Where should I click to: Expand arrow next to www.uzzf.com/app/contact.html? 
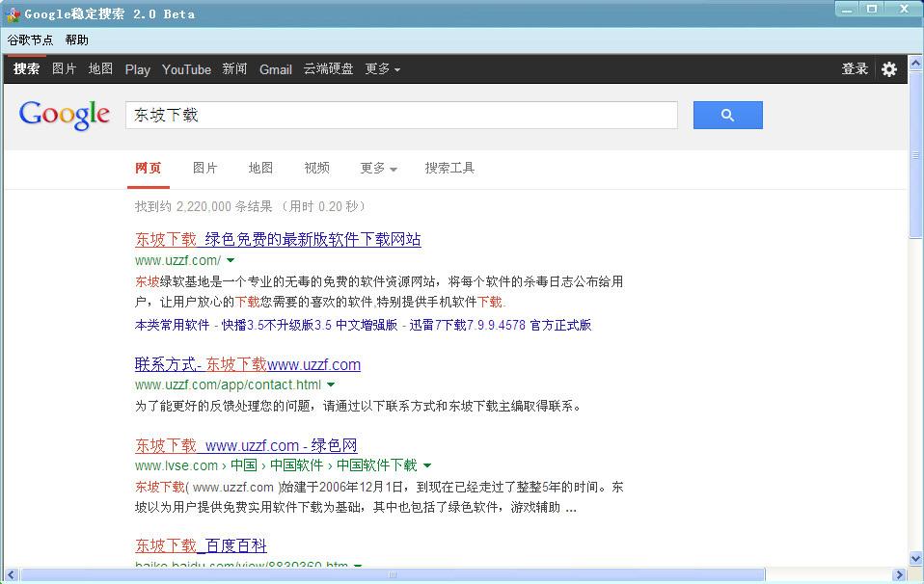tap(331, 385)
